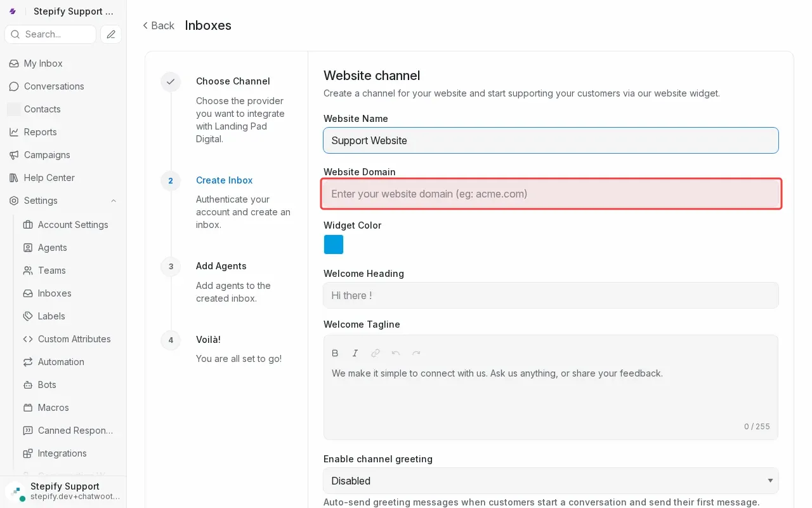Image resolution: width=812 pixels, height=508 pixels.
Task: Click the Stepify logo icon at top left
Action: 13,11
